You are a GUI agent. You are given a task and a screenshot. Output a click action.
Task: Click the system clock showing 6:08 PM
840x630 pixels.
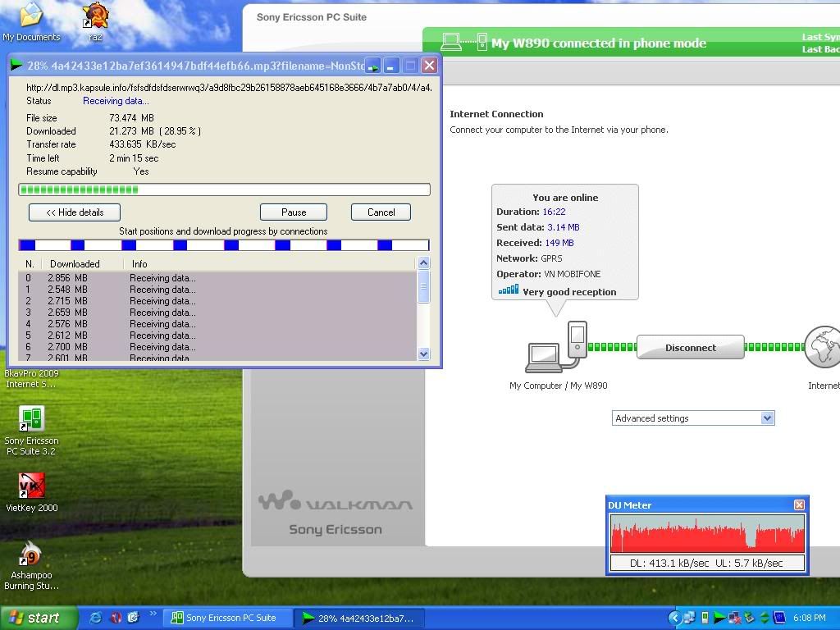coord(810,618)
